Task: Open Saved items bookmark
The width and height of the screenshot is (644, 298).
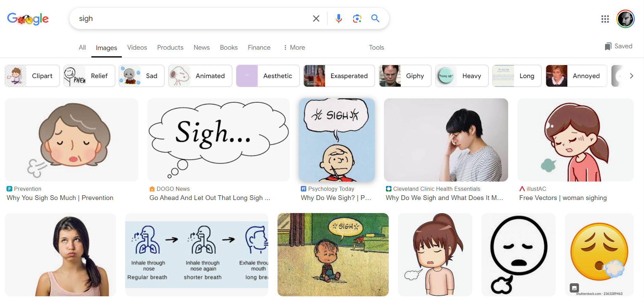Action: (x=618, y=46)
